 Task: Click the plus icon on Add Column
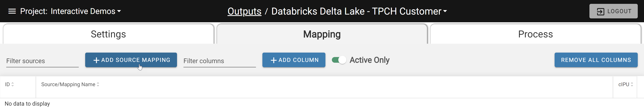[274, 60]
